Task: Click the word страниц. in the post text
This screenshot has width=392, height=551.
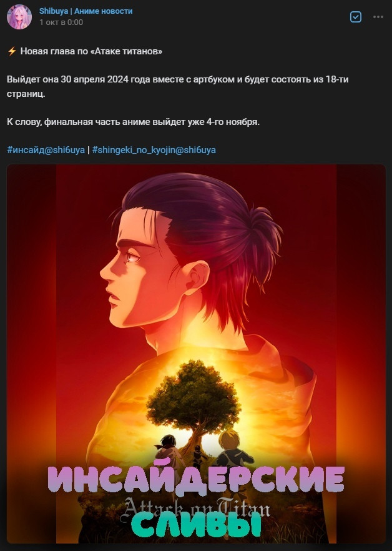Action: [x=26, y=94]
